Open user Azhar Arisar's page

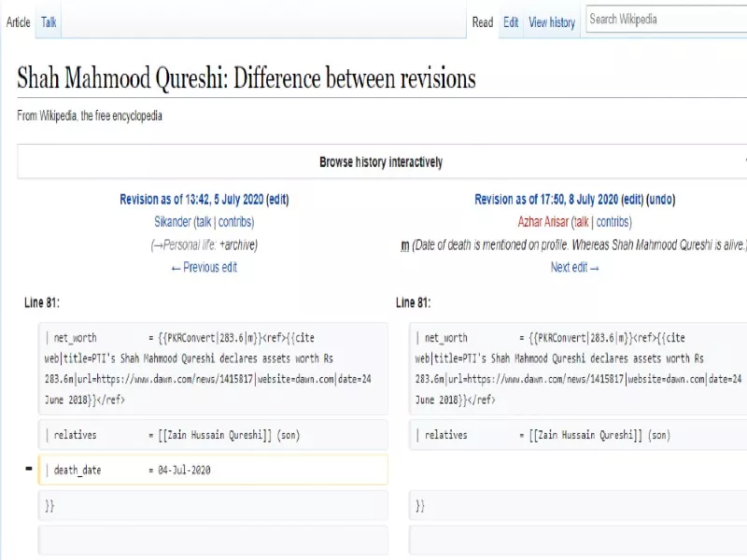pyautogui.click(x=543, y=222)
